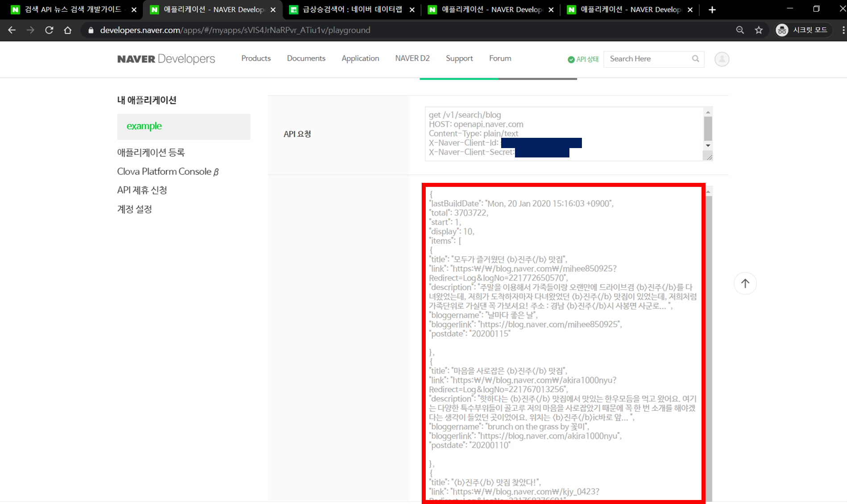The height and width of the screenshot is (504, 847).
Task: Click the 내 애플리케이션 heading
Action: click(x=147, y=100)
